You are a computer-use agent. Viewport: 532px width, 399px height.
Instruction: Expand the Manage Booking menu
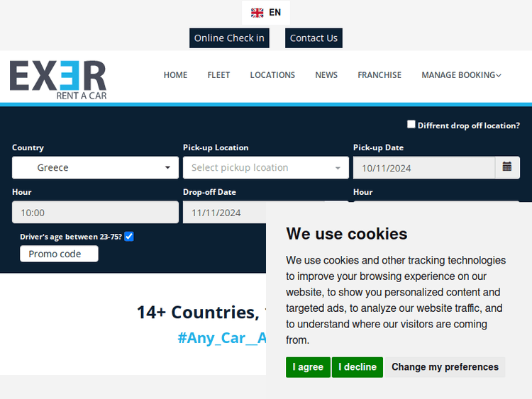(461, 75)
